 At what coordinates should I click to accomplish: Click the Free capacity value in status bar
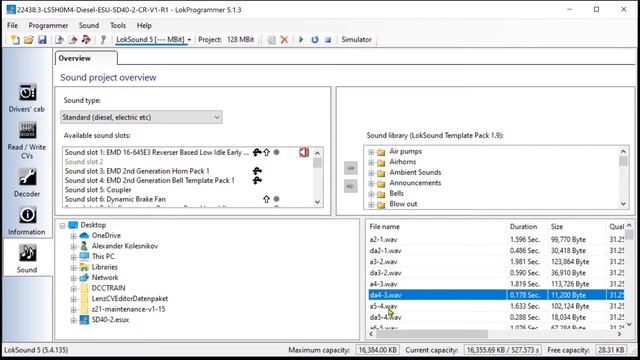coord(610,350)
